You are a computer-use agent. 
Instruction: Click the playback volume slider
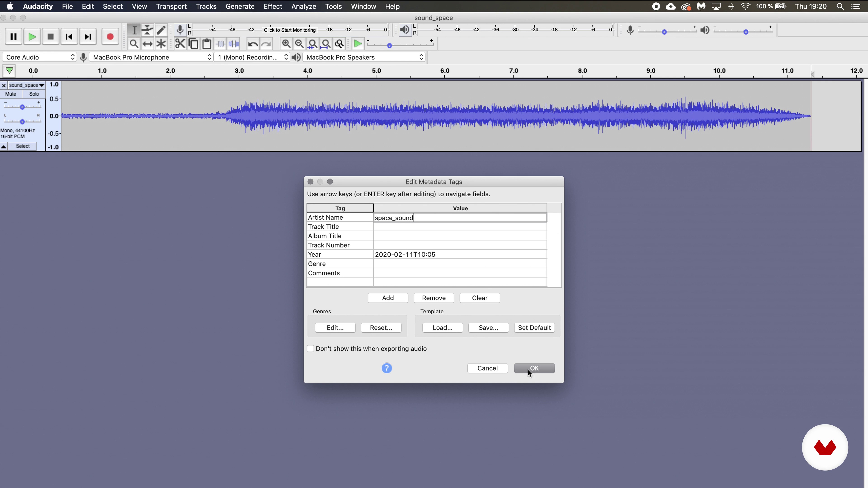point(743,31)
